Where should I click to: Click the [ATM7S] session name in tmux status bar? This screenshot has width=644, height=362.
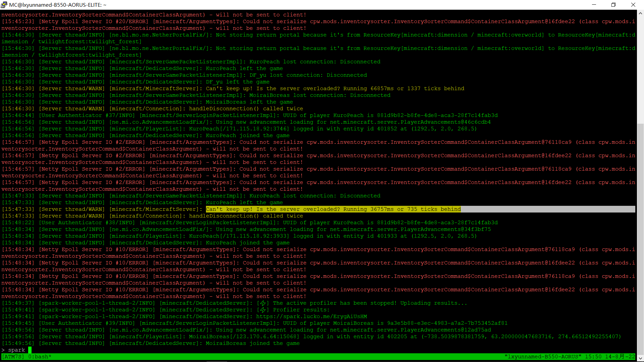pos(13,357)
